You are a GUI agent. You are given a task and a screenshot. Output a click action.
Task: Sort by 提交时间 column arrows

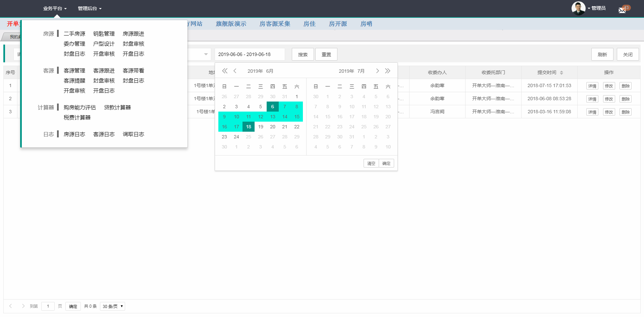[x=561, y=73]
